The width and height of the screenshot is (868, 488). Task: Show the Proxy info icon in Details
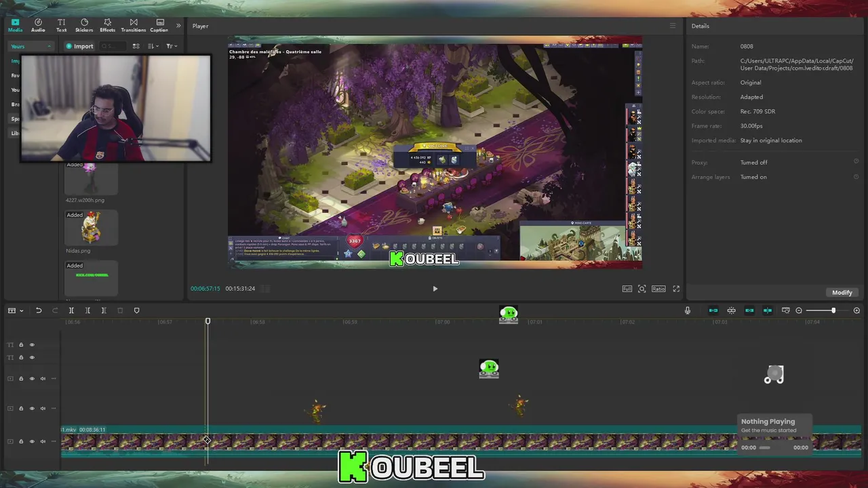pyautogui.click(x=856, y=162)
